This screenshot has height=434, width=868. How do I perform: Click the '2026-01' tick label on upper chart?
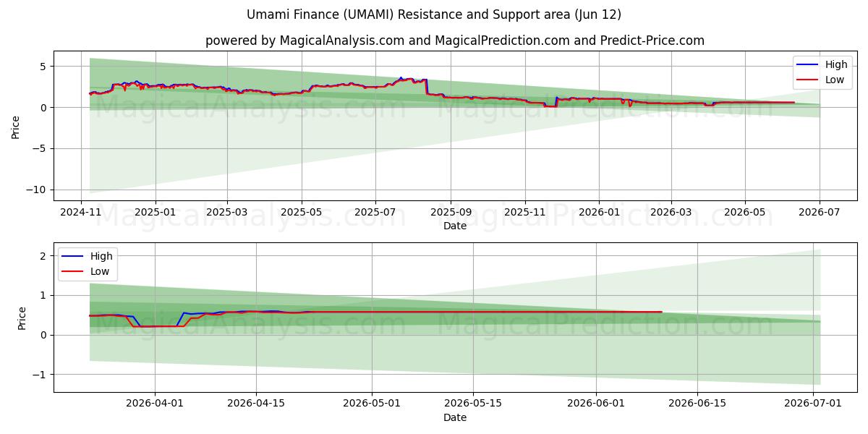coord(599,213)
